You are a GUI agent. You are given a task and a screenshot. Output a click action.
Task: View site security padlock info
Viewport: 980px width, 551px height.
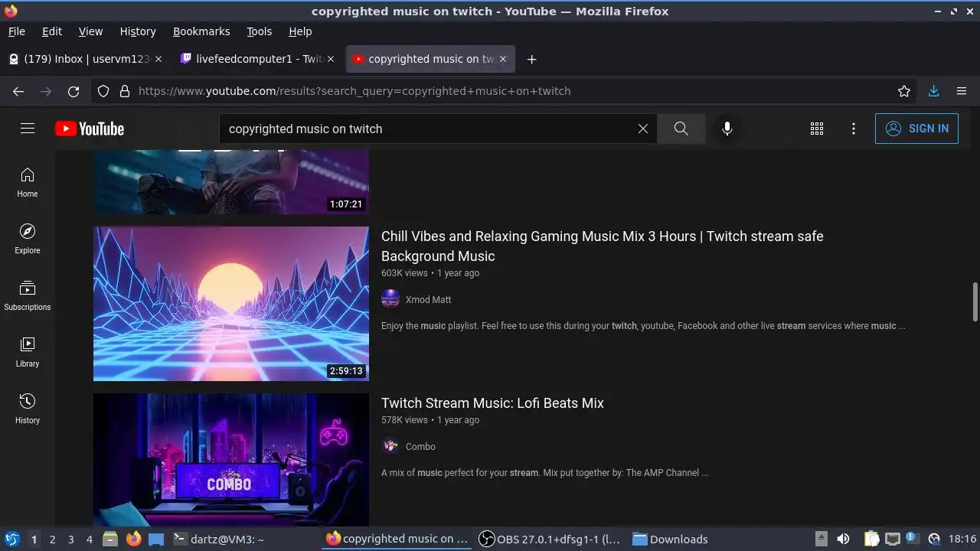click(125, 91)
